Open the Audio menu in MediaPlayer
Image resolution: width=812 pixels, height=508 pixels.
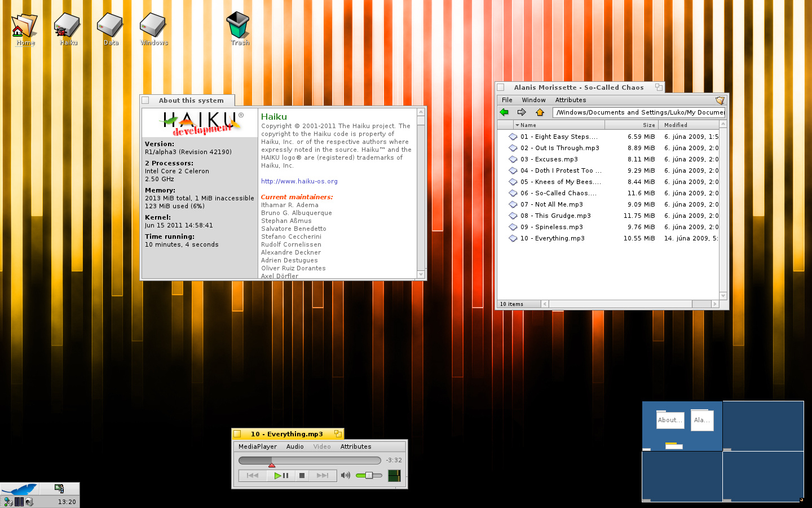pos(295,446)
